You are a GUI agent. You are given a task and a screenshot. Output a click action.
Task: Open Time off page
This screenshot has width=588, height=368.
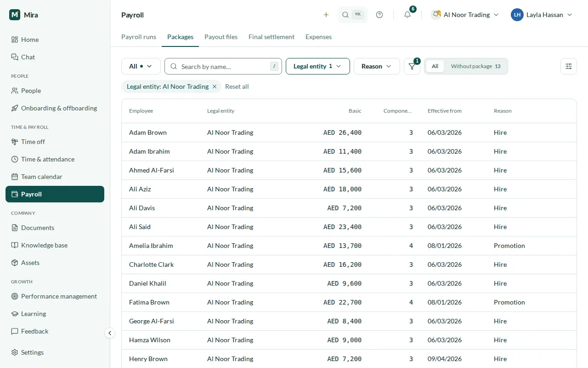point(55,142)
